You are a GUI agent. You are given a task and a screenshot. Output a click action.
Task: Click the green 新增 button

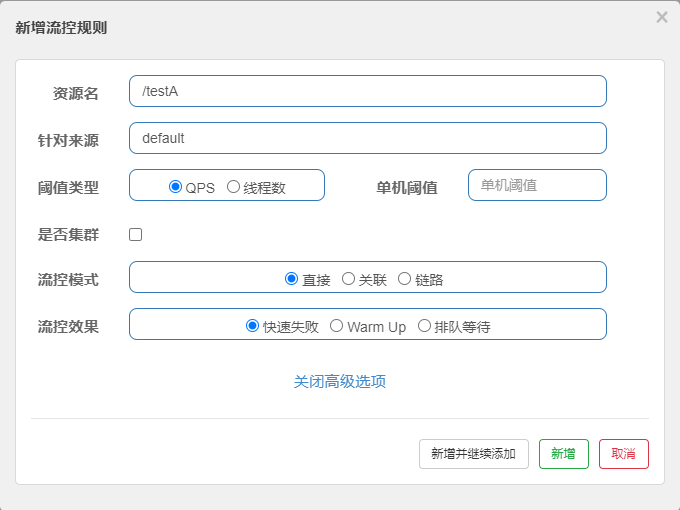[x=564, y=454]
